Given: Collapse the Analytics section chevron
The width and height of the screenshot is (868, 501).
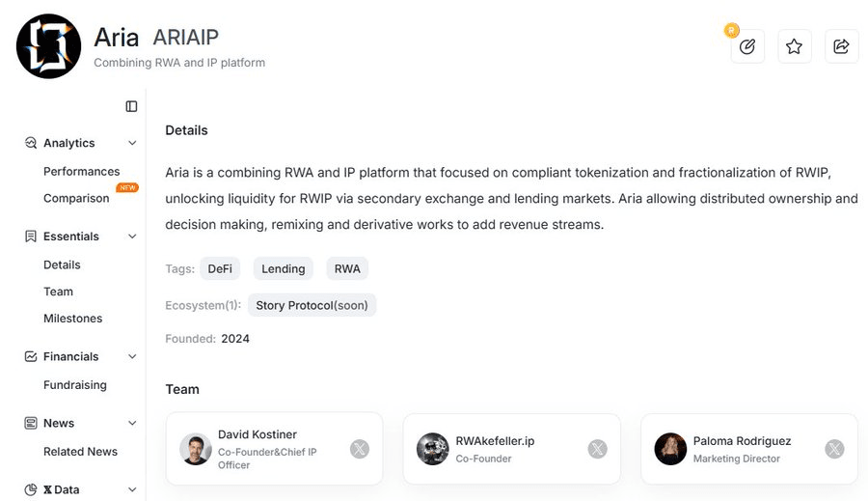Looking at the screenshot, I should [132, 144].
